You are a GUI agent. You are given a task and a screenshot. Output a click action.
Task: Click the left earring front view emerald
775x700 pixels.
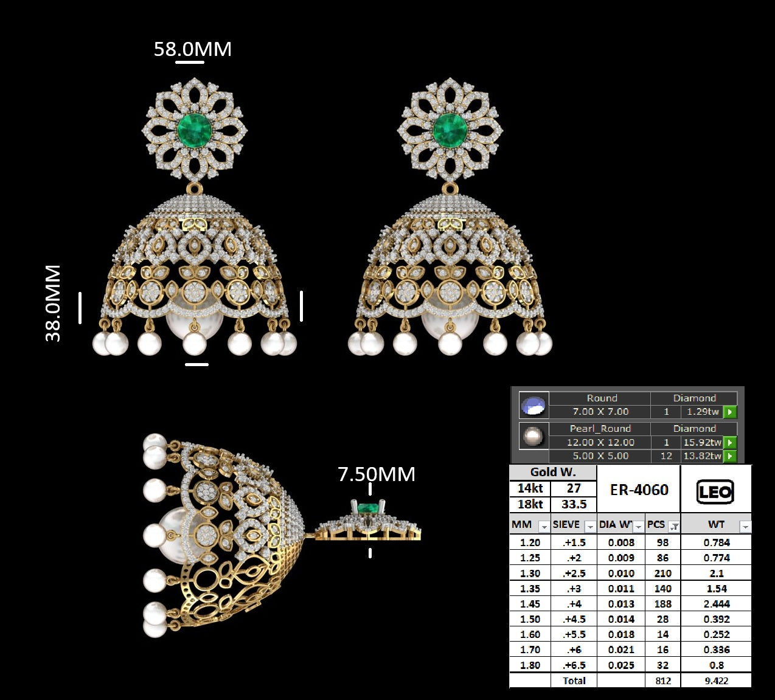195,130
